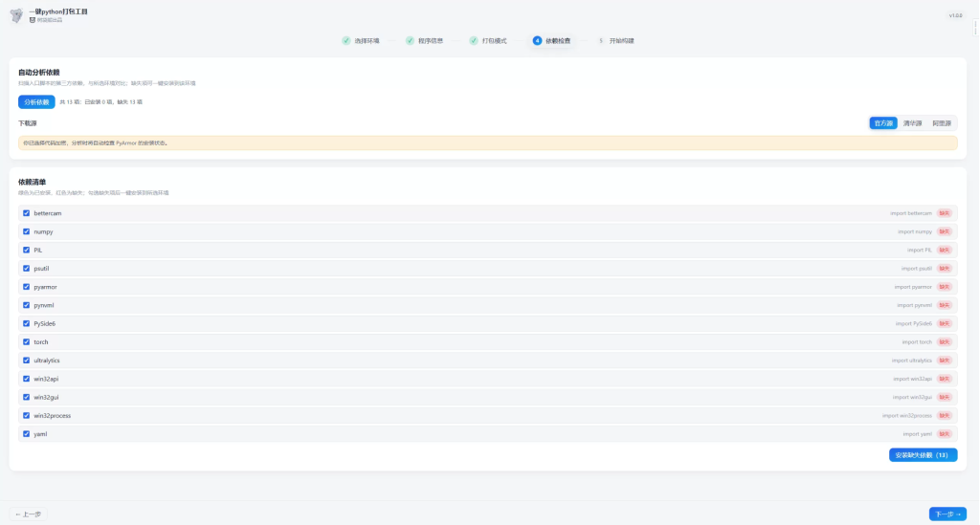The width and height of the screenshot is (980, 525).
Task: Click the 分析依赖 button
Action: (36, 101)
